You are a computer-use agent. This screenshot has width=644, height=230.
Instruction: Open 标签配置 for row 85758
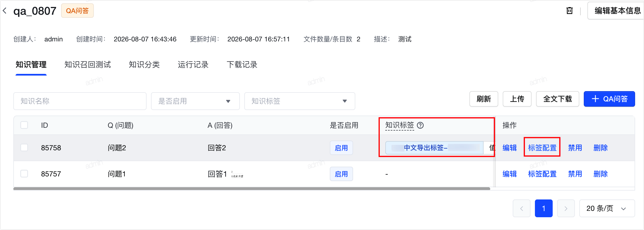[542, 148]
